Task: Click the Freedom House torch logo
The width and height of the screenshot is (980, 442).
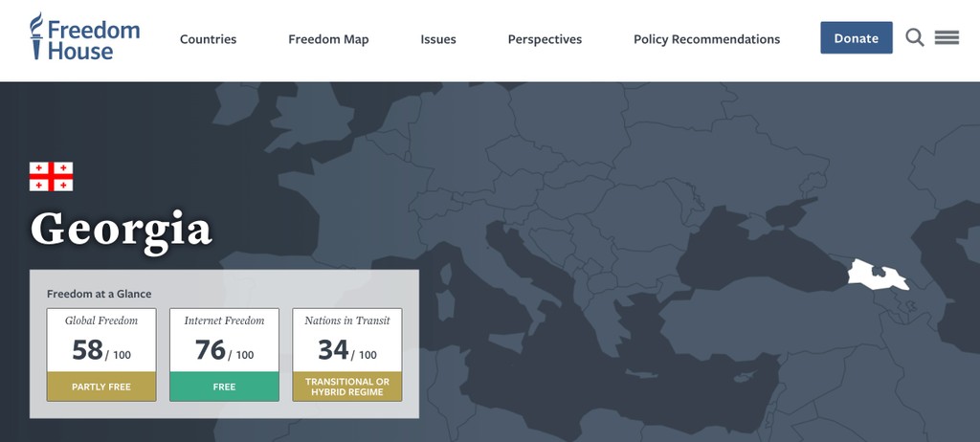Action: pyautogui.click(x=37, y=36)
